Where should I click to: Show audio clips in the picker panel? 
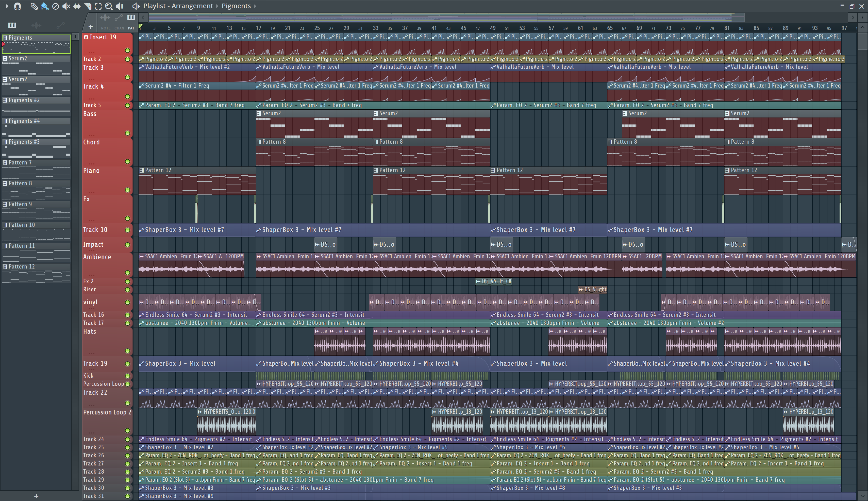click(x=36, y=25)
